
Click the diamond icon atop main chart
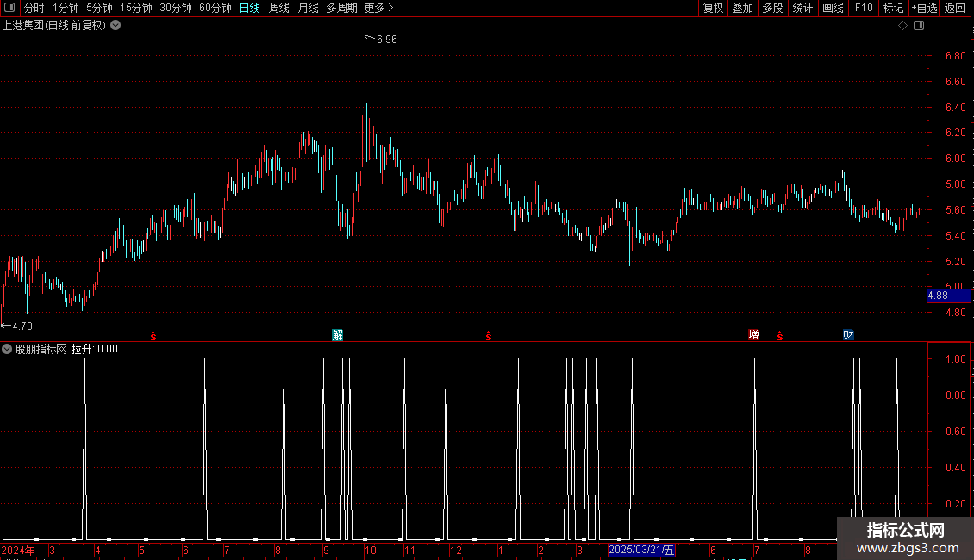(903, 26)
